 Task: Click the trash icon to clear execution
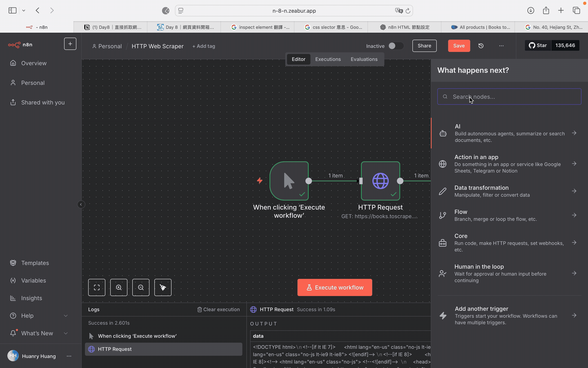coord(199,309)
